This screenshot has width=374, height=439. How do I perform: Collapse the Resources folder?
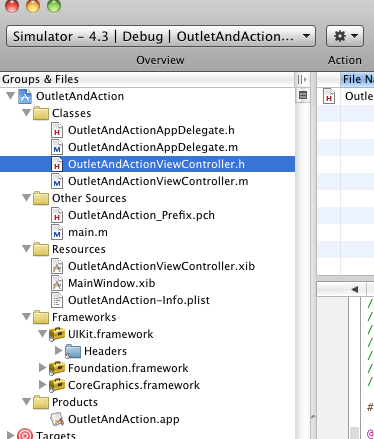click(x=27, y=249)
